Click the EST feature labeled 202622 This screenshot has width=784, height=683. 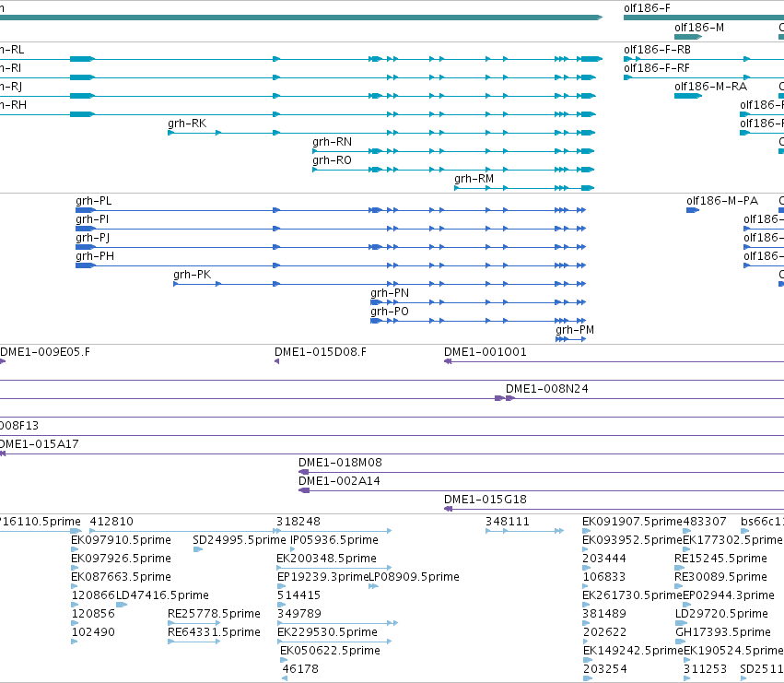tap(604, 632)
